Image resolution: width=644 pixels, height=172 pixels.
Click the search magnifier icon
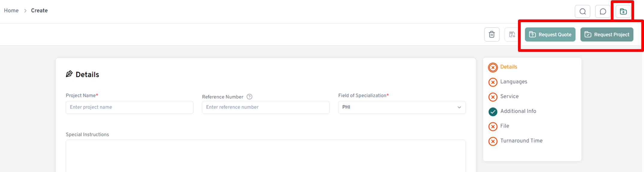(582, 12)
